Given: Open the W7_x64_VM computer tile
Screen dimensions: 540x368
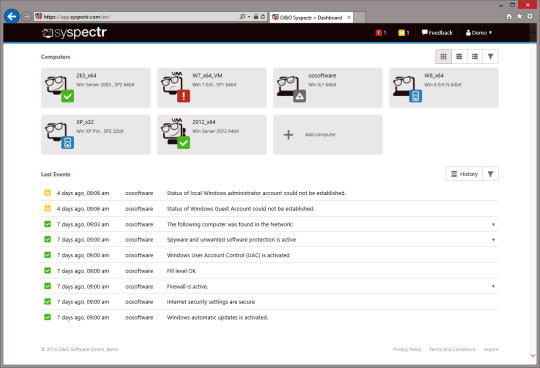Looking at the screenshot, I should [x=212, y=88].
